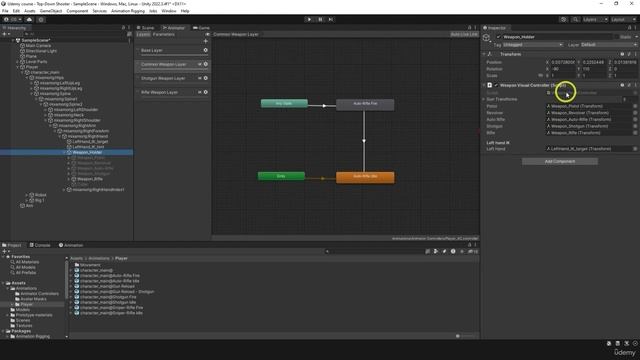Toggle the Static checkbox in Inspector
Screen dimensions: 640x360
click(617, 37)
